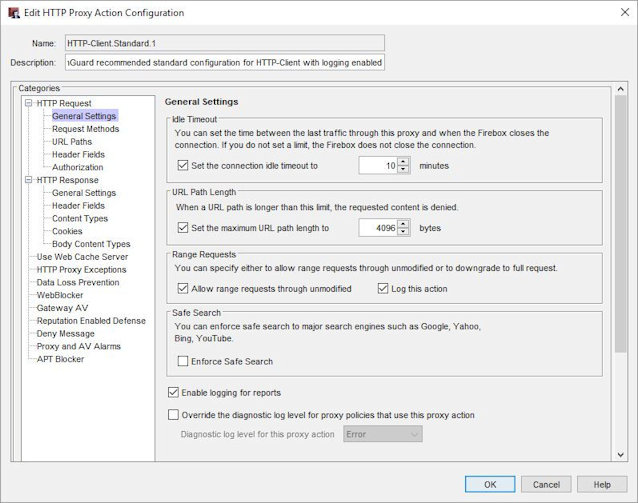Screen dimensions: 638x503
Task: Increase URL path length with up arrow
Action: coord(403,224)
